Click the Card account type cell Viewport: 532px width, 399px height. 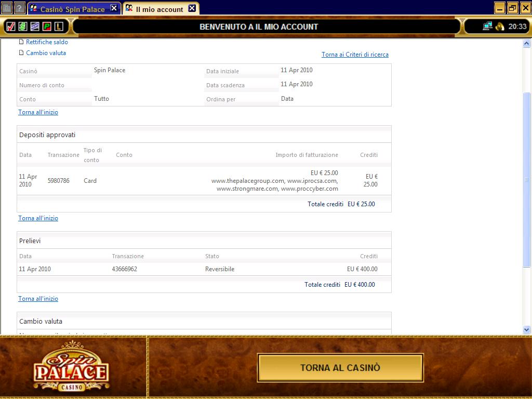pyautogui.click(x=90, y=180)
